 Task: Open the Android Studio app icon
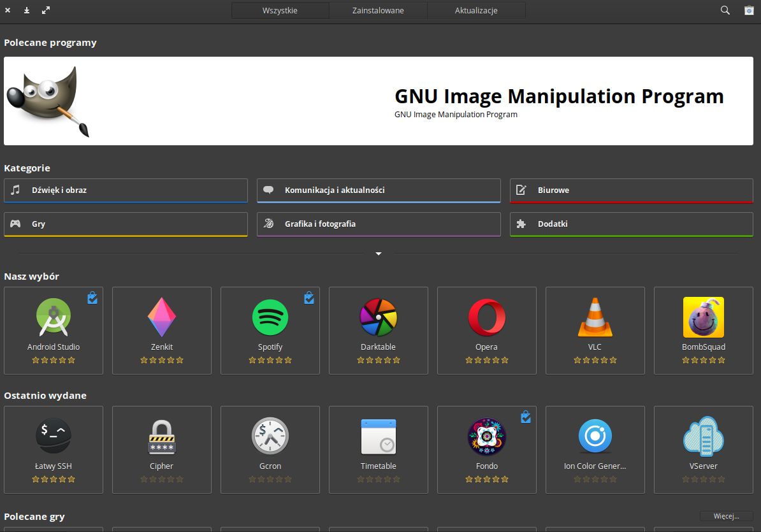pos(54,317)
